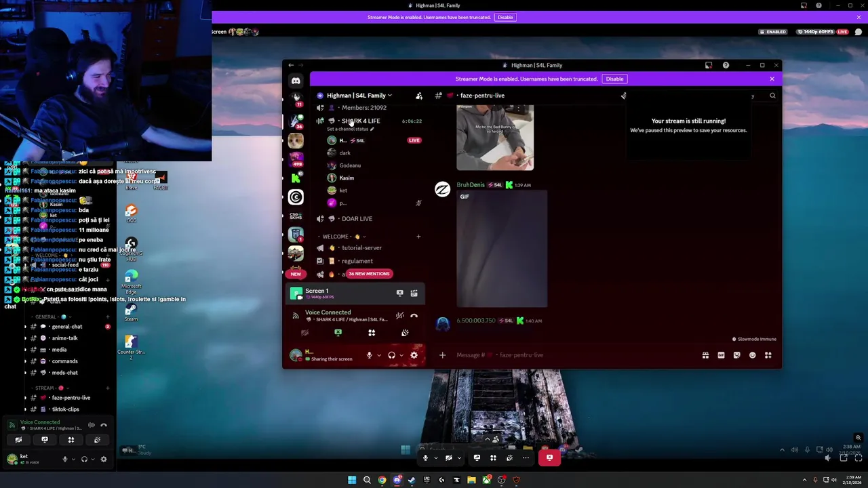Viewport: 868px width, 488px height.
Task: Open the help icon in streamed Discord title bar
Action: pos(726,65)
